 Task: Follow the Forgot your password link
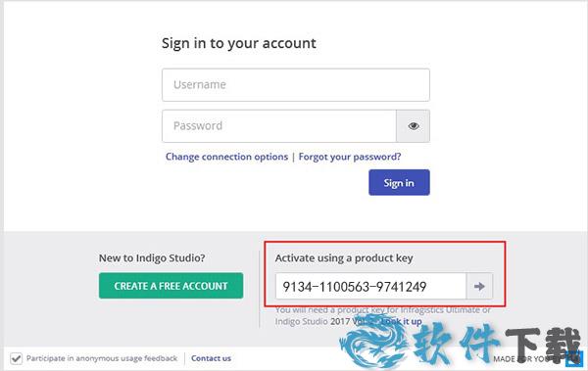coord(350,157)
